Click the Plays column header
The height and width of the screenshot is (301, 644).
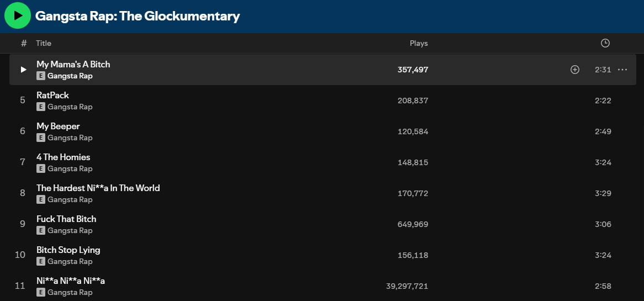(419, 43)
